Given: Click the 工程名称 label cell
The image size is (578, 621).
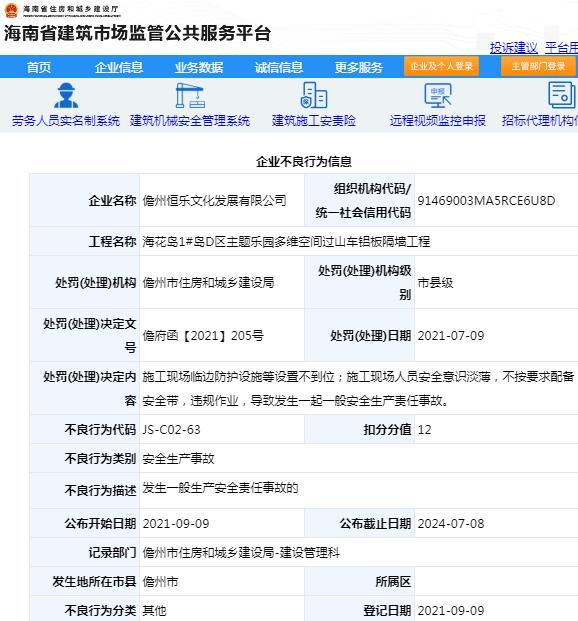Looking at the screenshot, I should pos(85,242).
